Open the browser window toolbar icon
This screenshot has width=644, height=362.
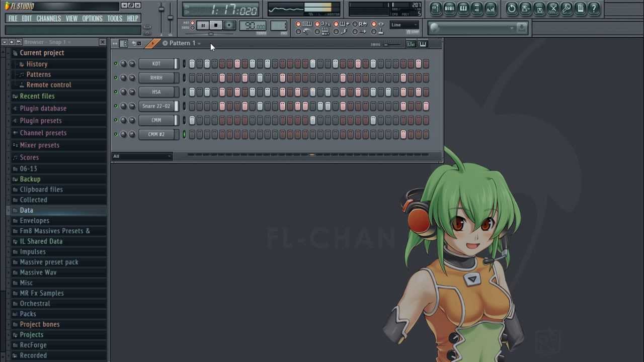click(477, 9)
